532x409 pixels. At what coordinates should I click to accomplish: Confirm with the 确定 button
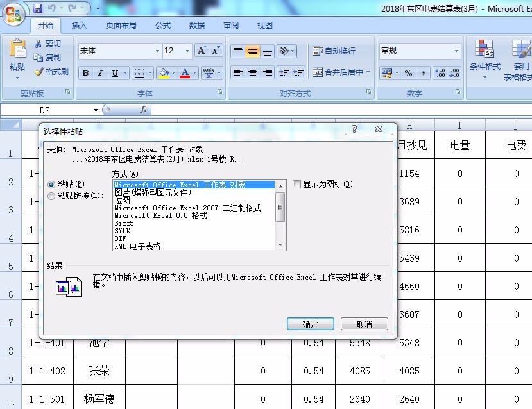[311, 324]
